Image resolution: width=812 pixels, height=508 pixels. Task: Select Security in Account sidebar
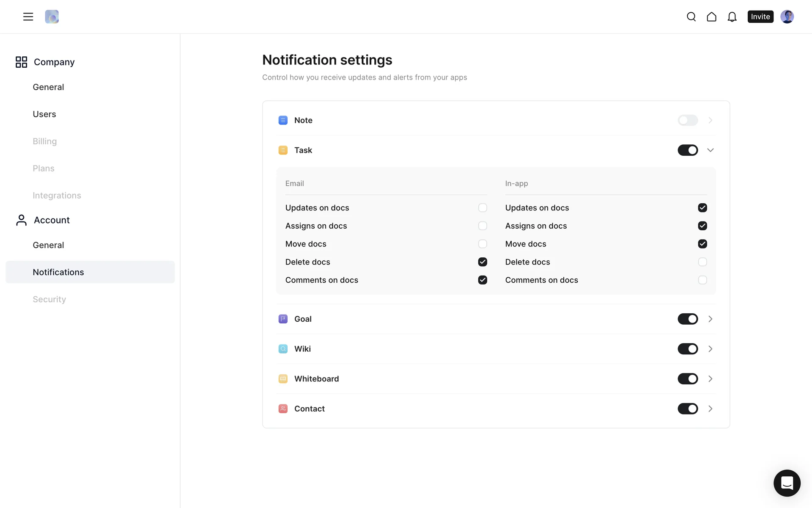coord(49,299)
